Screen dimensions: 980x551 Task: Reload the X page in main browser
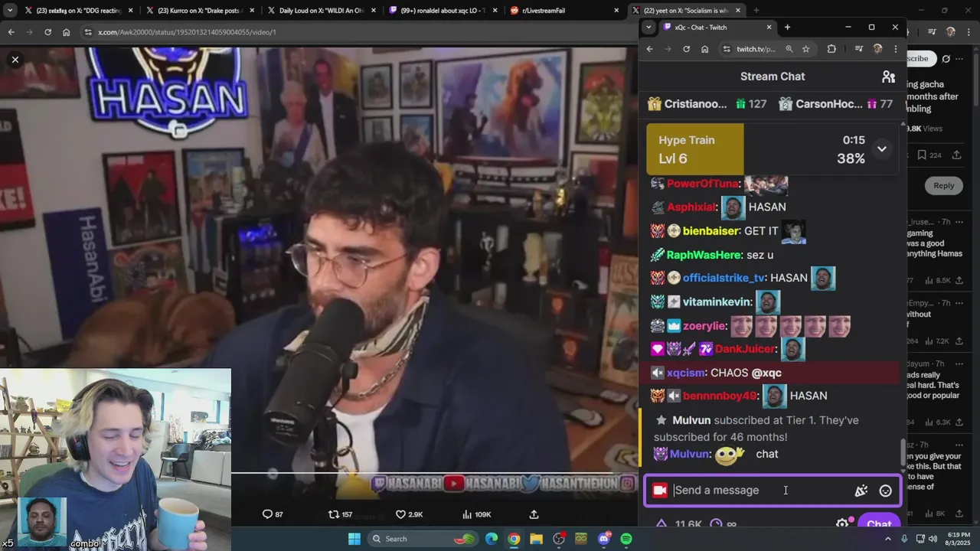point(47,32)
